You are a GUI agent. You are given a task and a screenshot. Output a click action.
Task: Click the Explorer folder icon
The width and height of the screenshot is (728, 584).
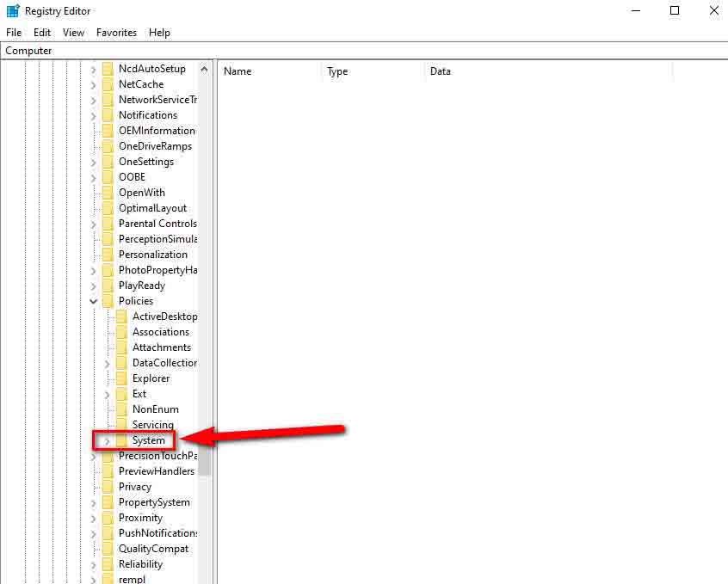click(121, 378)
